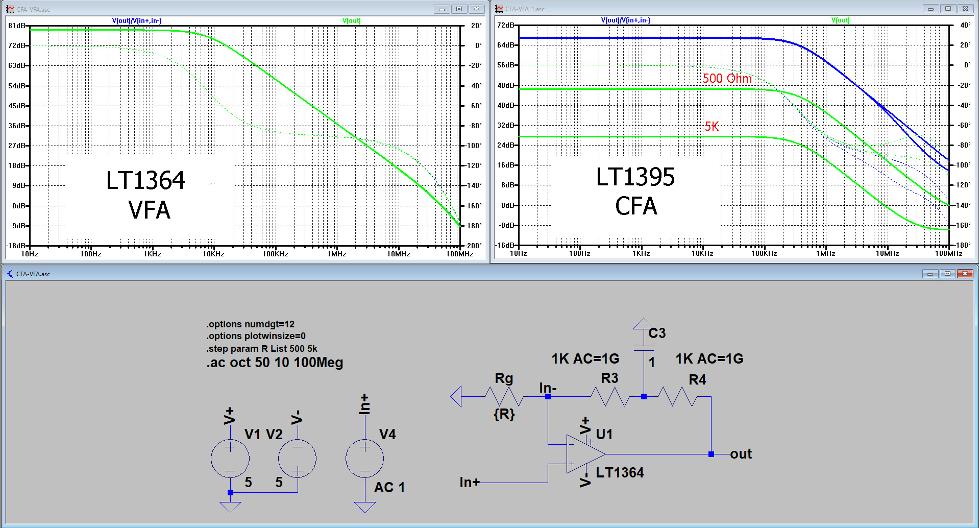Image resolution: width=980 pixels, height=528 pixels.
Task: Close the CFA-VFA.asc plot window
Action: point(476,9)
